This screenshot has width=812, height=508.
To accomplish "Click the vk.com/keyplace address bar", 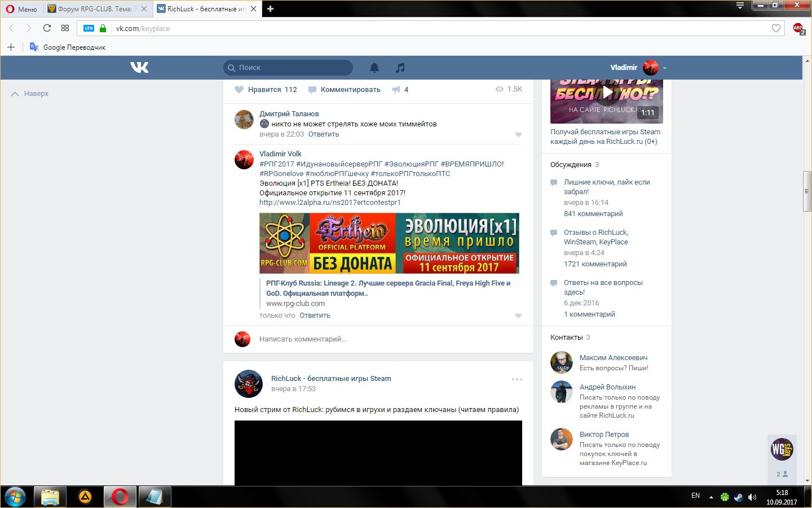I will (431, 28).
